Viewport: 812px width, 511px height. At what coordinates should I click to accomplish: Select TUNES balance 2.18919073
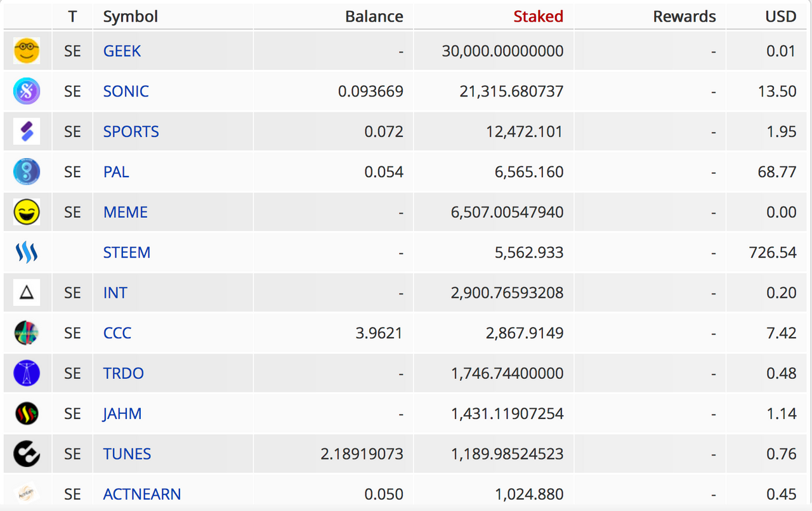tap(362, 454)
